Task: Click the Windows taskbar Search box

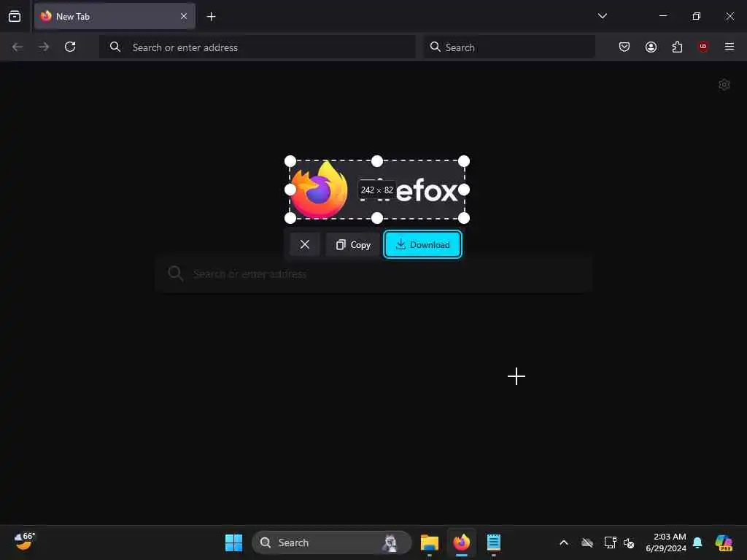Action: tap(332, 542)
